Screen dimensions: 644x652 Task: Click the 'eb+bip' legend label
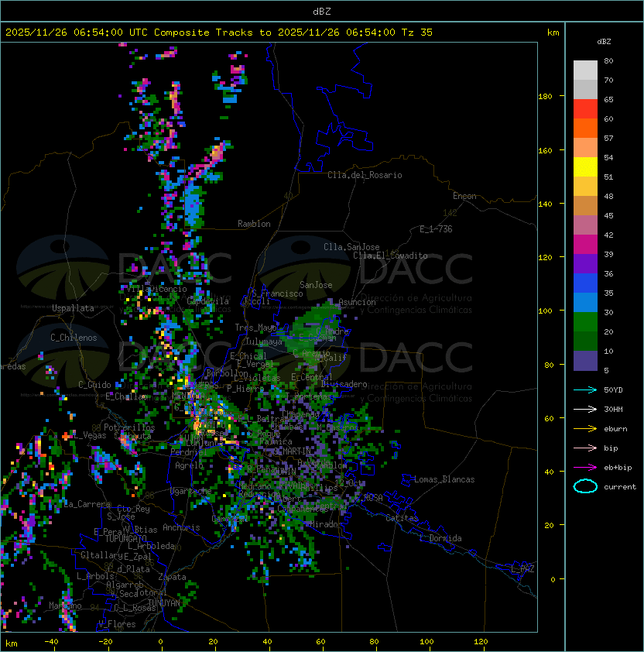[x=618, y=468]
